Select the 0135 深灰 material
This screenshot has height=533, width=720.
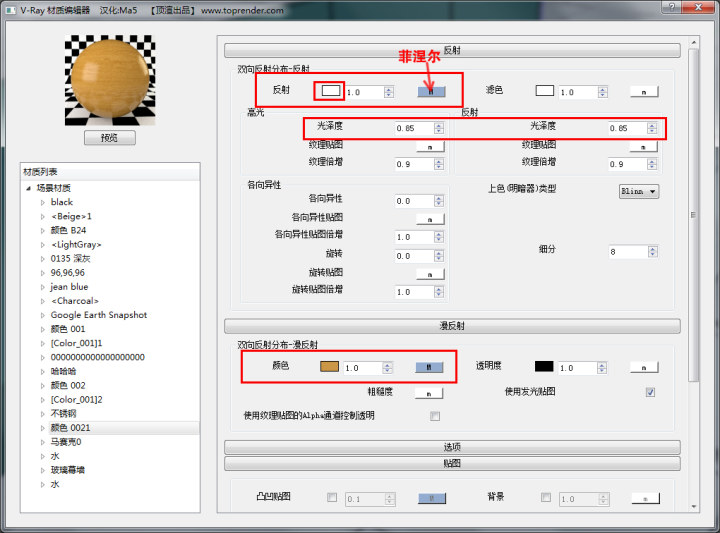(x=70, y=259)
